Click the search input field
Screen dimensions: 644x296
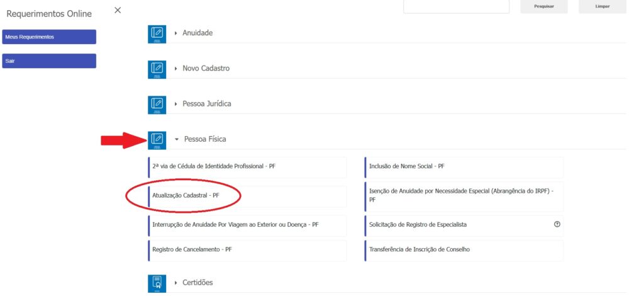pyautogui.click(x=456, y=6)
